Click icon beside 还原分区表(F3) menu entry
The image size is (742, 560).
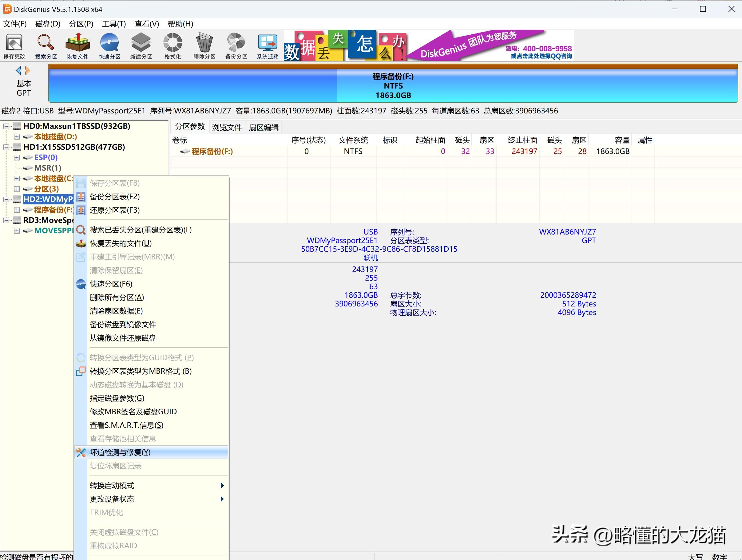click(81, 210)
